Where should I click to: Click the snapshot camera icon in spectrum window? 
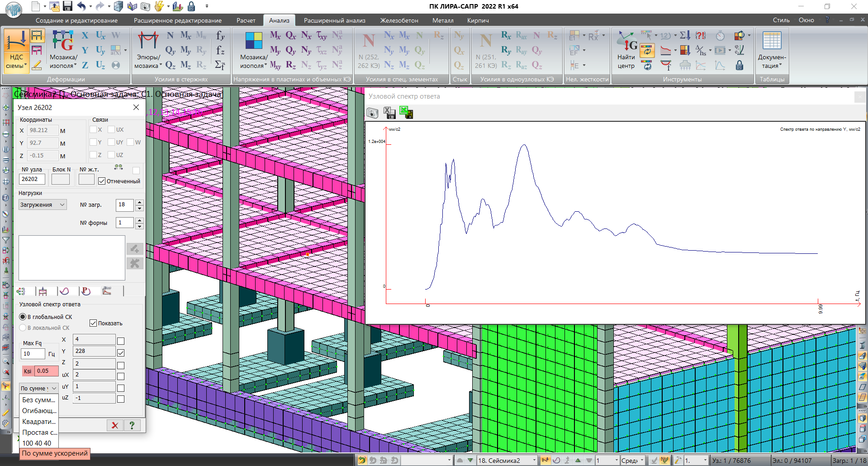372,113
